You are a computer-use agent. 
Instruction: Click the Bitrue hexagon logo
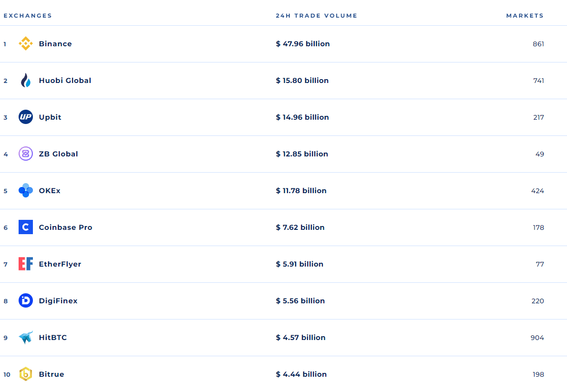pyautogui.click(x=26, y=374)
